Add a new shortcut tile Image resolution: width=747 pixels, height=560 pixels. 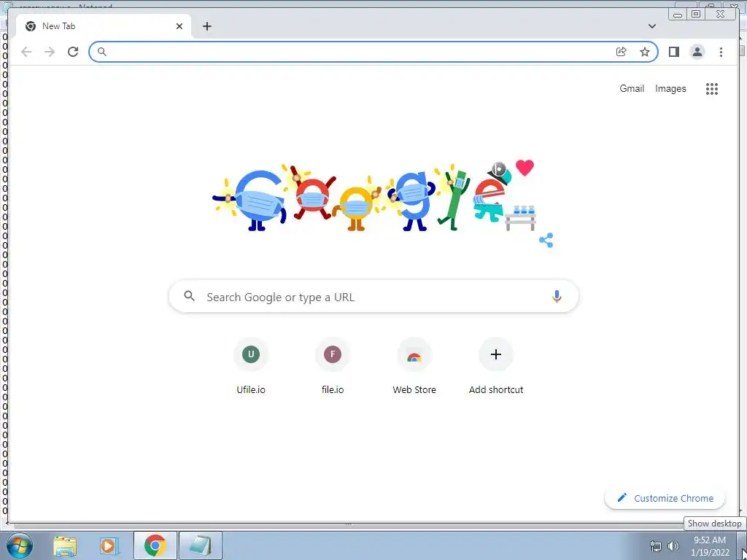[x=496, y=366]
